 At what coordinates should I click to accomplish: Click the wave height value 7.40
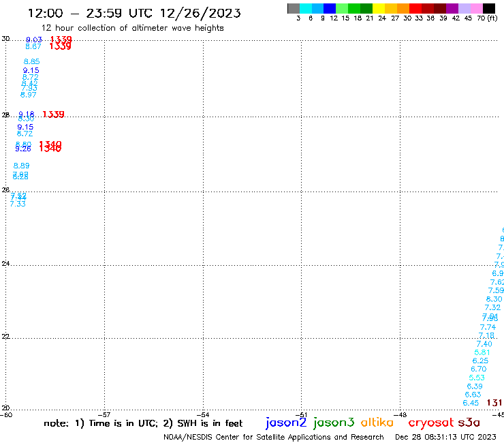coord(484,344)
